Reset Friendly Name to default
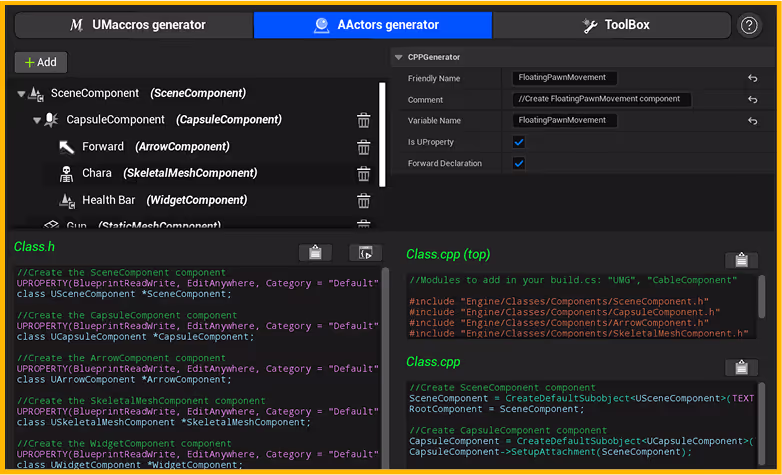This screenshot has width=782, height=475. (753, 78)
